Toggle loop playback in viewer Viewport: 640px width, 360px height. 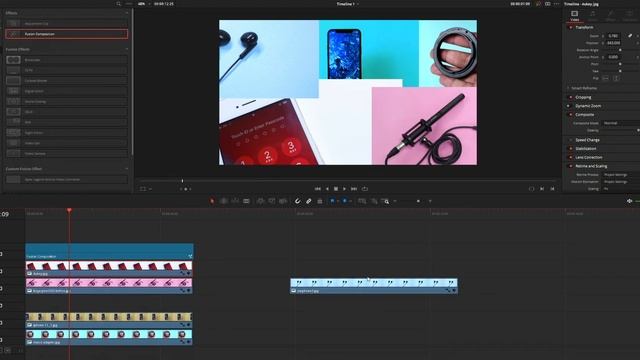click(x=365, y=189)
